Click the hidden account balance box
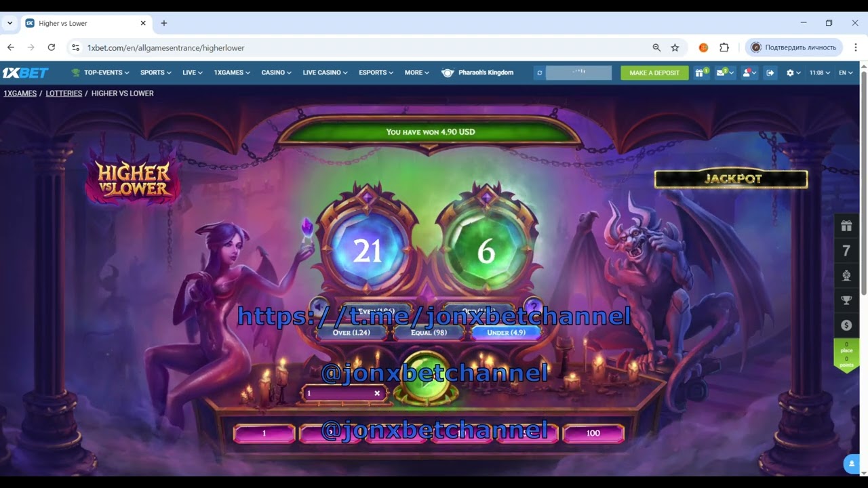The height and width of the screenshot is (488, 868). (x=578, y=73)
